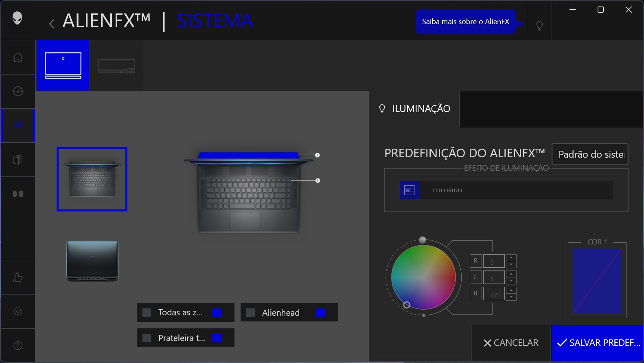644x363 pixels.
Task: Click the lightbulb icon in top bar
Action: 539,26
